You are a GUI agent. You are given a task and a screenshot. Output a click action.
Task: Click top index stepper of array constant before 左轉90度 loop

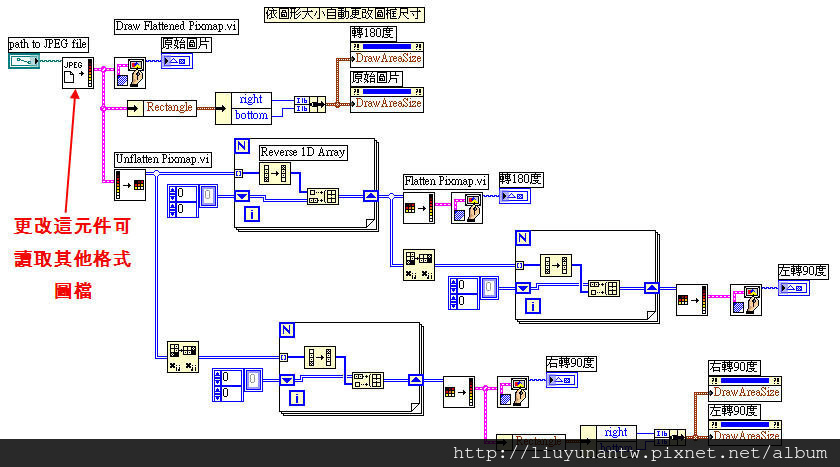tap(453, 285)
